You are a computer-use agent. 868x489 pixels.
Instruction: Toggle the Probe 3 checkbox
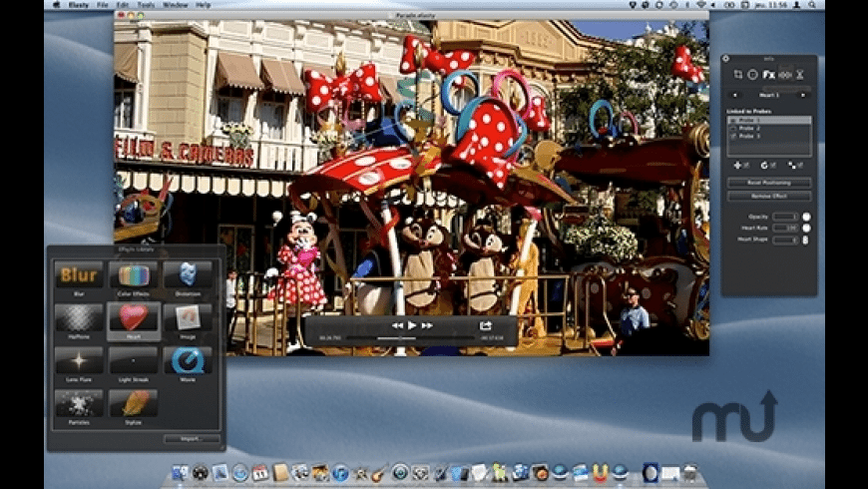tap(733, 136)
